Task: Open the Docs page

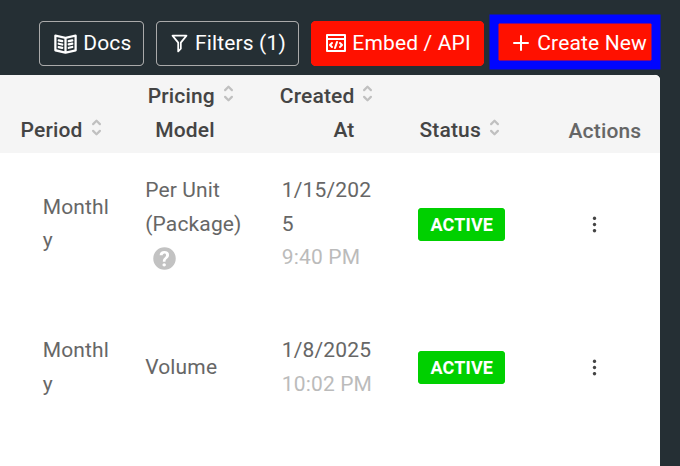Action: [x=92, y=44]
